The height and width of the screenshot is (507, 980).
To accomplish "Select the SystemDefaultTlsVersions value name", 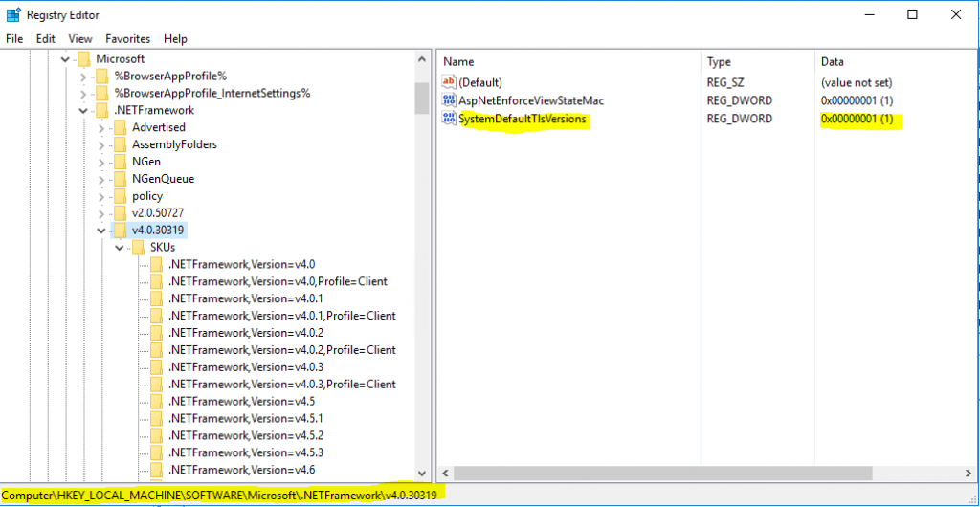I will point(523,119).
